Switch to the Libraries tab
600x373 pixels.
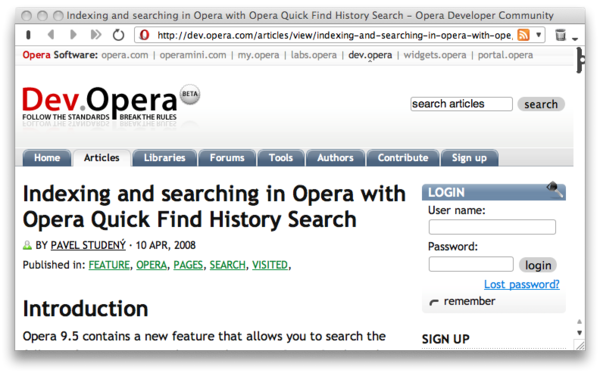(x=165, y=158)
